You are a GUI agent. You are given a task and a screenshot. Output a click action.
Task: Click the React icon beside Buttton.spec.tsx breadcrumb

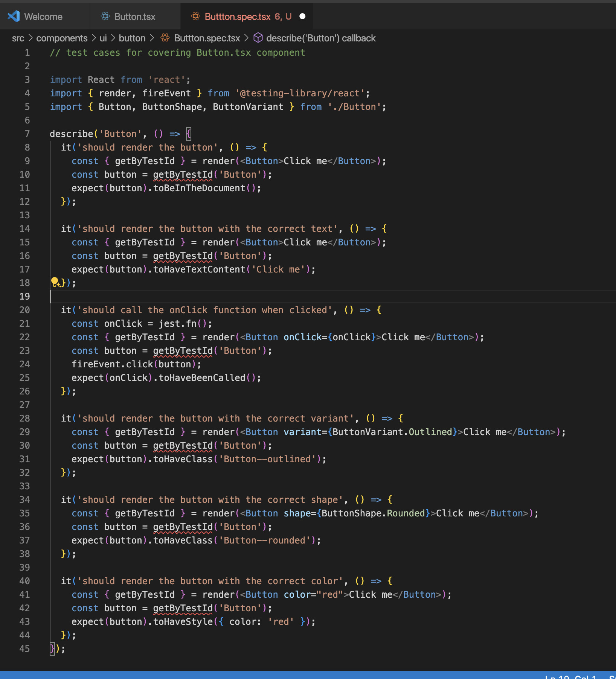(165, 38)
